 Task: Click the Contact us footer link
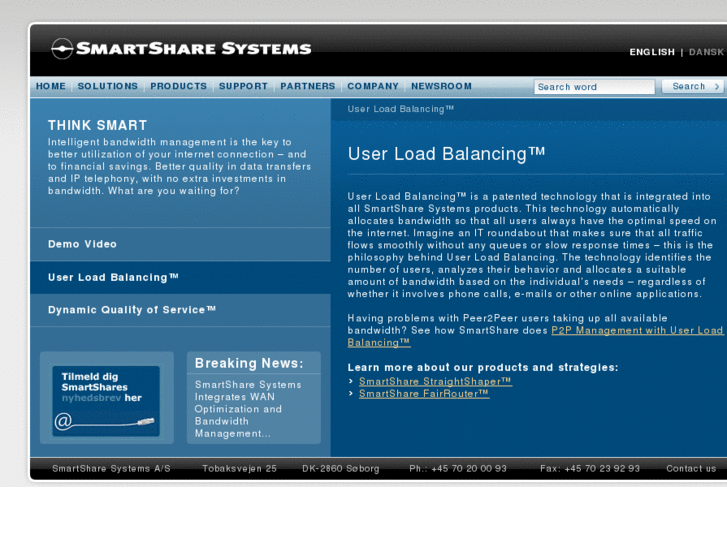[691, 468]
